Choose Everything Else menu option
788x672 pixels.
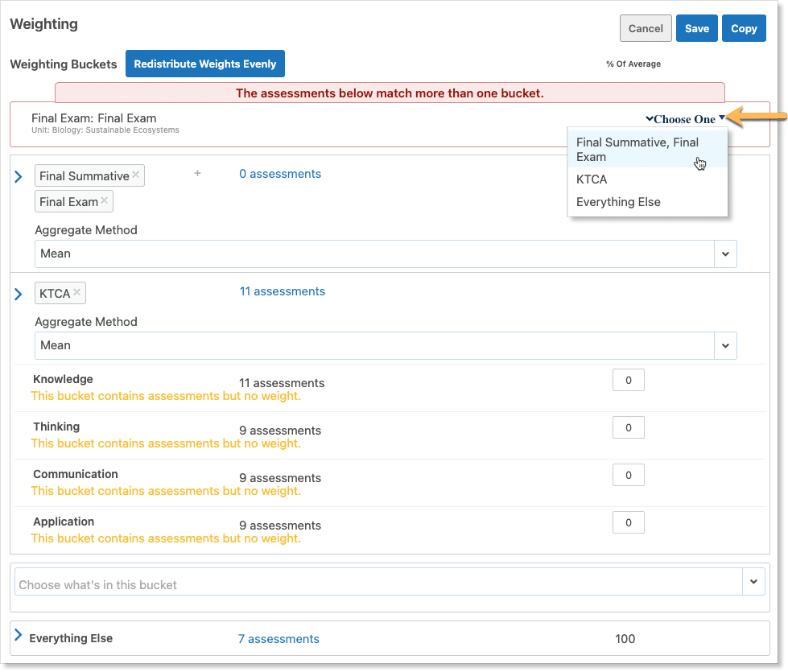point(618,202)
